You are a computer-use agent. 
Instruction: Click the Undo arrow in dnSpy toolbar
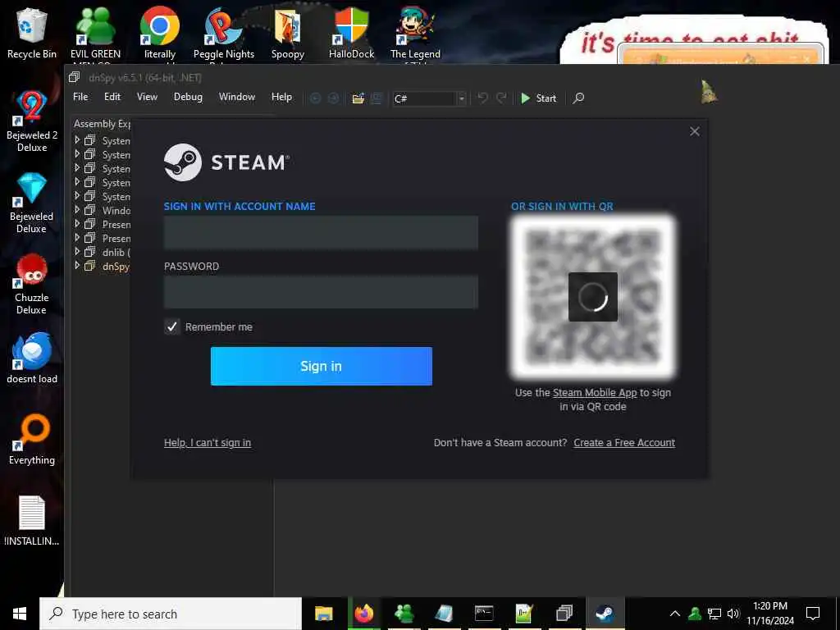482,98
